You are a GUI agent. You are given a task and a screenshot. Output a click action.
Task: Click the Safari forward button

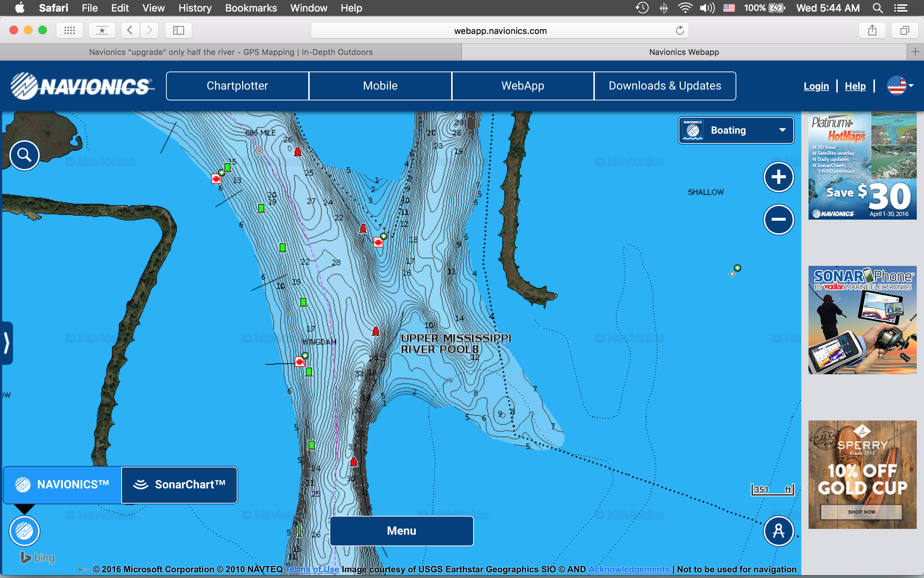(149, 30)
